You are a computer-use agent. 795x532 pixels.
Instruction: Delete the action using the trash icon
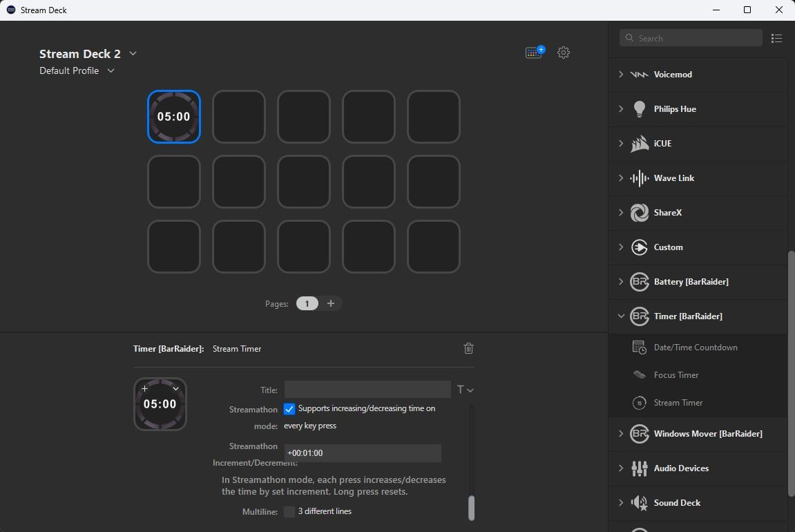pos(468,348)
